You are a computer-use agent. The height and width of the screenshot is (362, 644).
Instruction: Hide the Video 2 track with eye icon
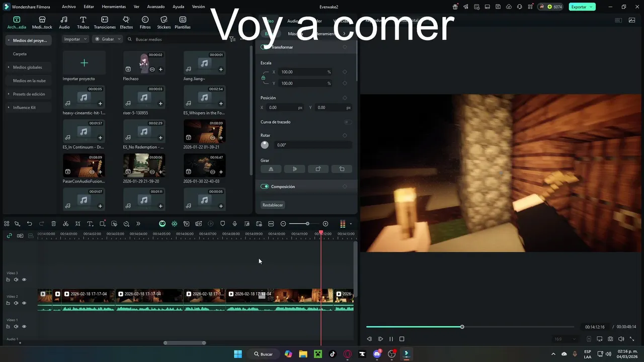pyautogui.click(x=24, y=303)
